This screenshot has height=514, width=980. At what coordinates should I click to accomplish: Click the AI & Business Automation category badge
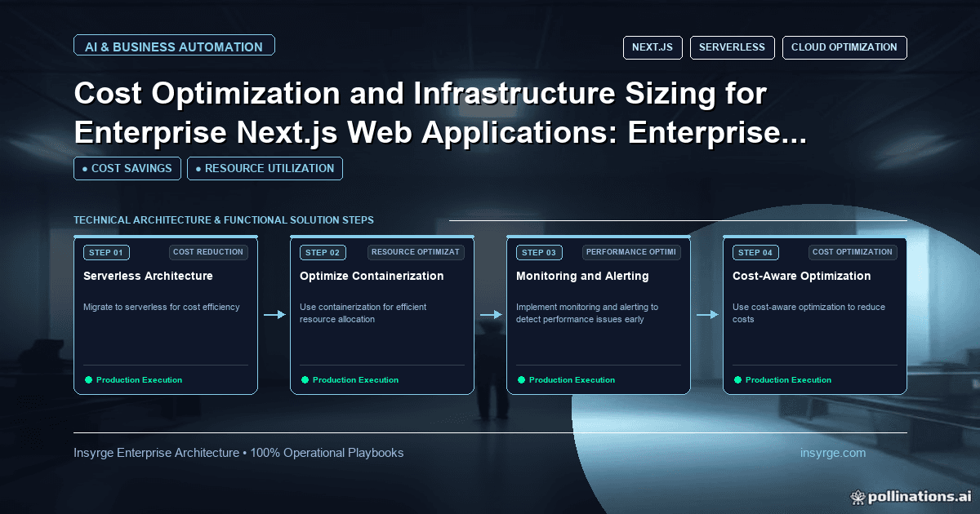click(x=174, y=47)
